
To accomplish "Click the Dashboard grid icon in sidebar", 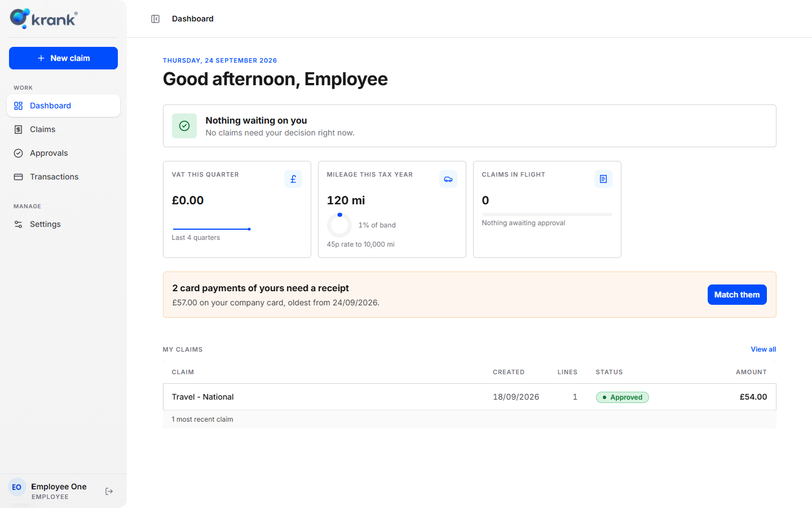I will (x=19, y=106).
